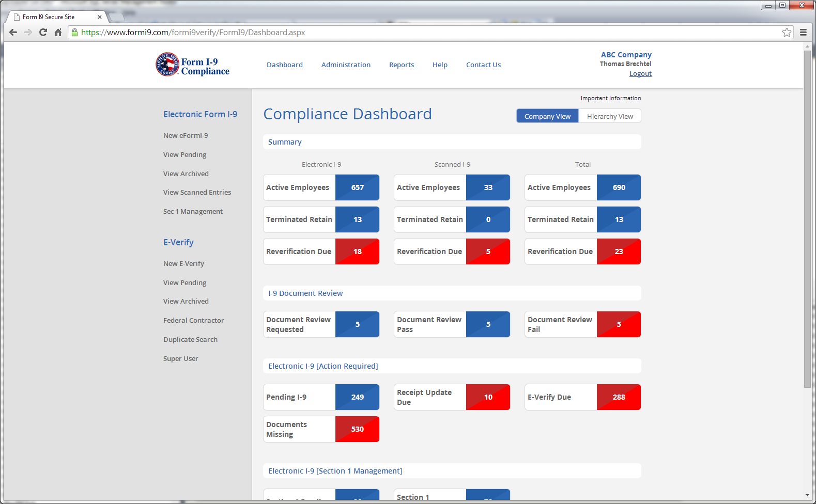Image resolution: width=816 pixels, height=504 pixels.
Task: Open E-Verify Due 288 tile
Action: point(582,397)
